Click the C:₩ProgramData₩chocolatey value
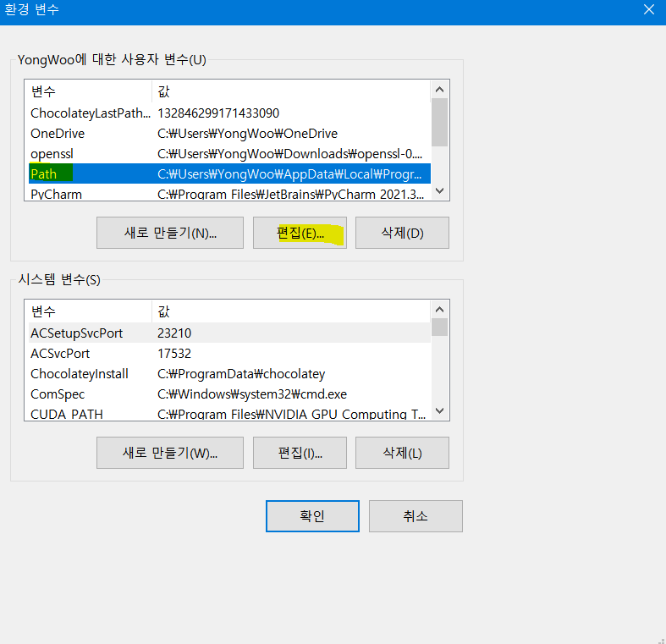This screenshot has width=666, height=644. tap(241, 374)
